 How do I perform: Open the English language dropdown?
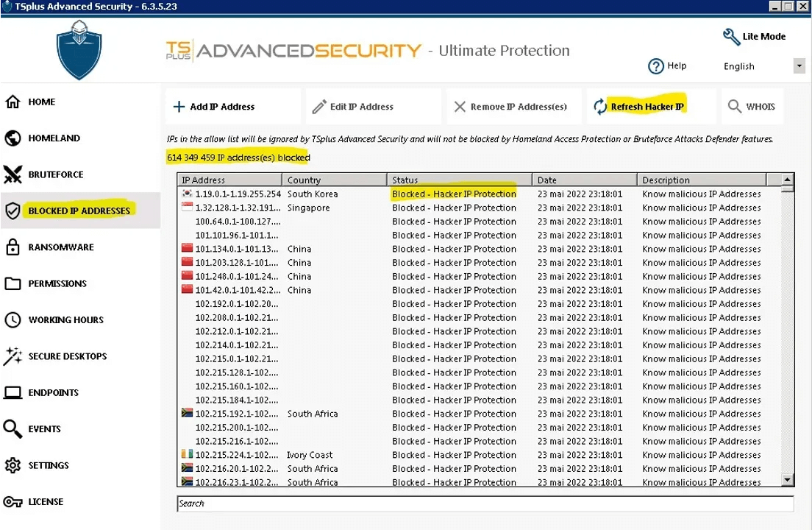pos(799,66)
